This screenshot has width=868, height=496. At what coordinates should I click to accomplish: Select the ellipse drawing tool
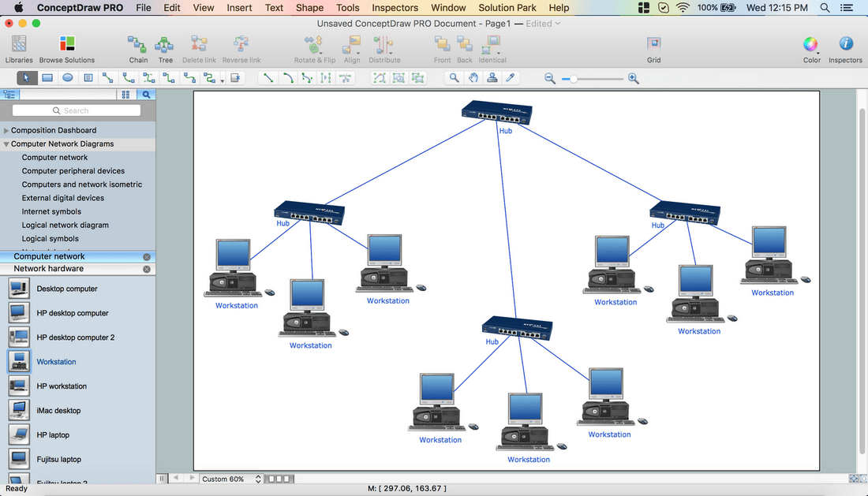point(68,78)
